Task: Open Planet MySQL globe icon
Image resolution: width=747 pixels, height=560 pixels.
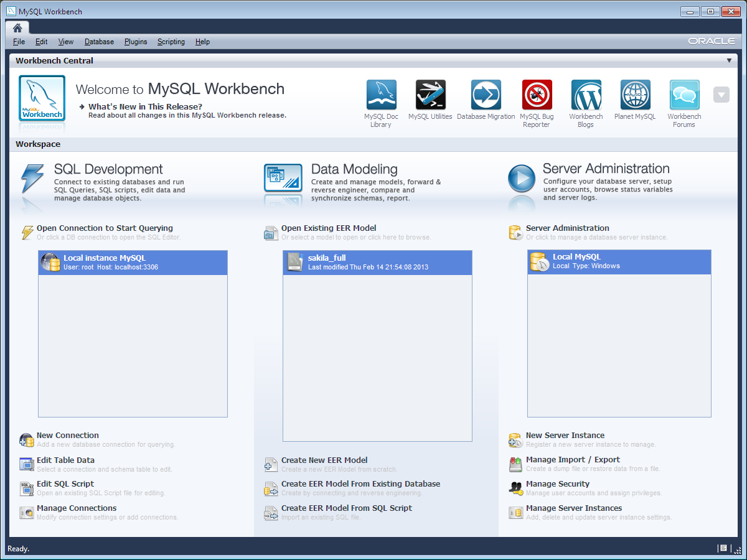Action: (x=635, y=95)
